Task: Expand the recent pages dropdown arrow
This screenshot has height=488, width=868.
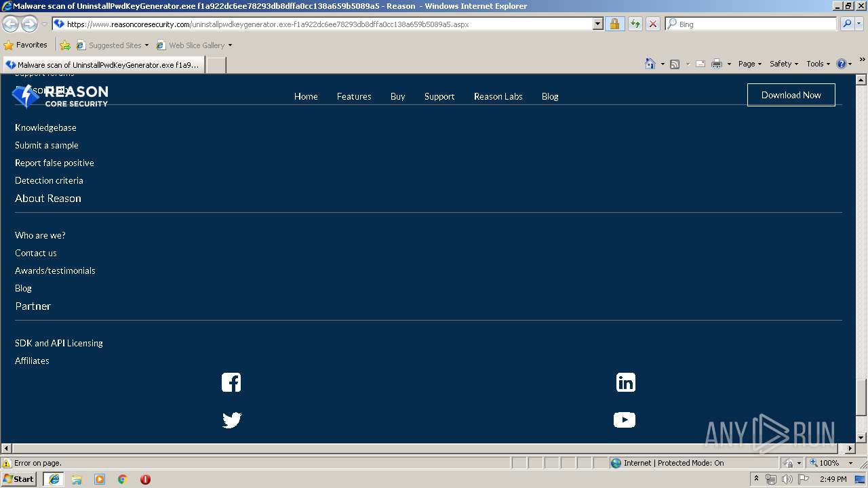Action: tap(44, 24)
